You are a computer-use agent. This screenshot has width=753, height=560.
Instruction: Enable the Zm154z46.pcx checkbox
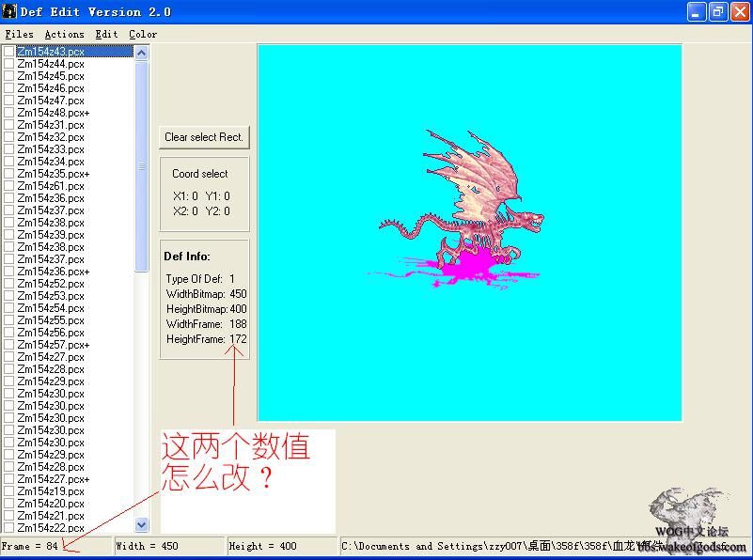click(x=8, y=87)
